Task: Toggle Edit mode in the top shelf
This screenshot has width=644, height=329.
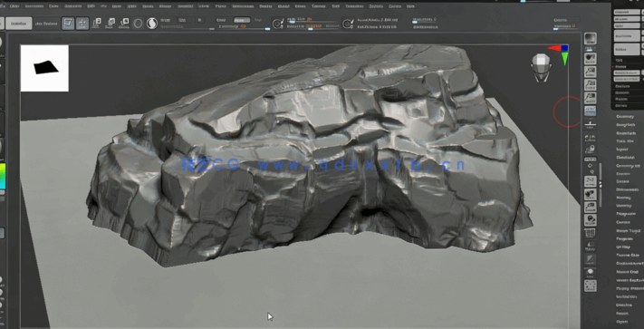Action: (x=68, y=24)
